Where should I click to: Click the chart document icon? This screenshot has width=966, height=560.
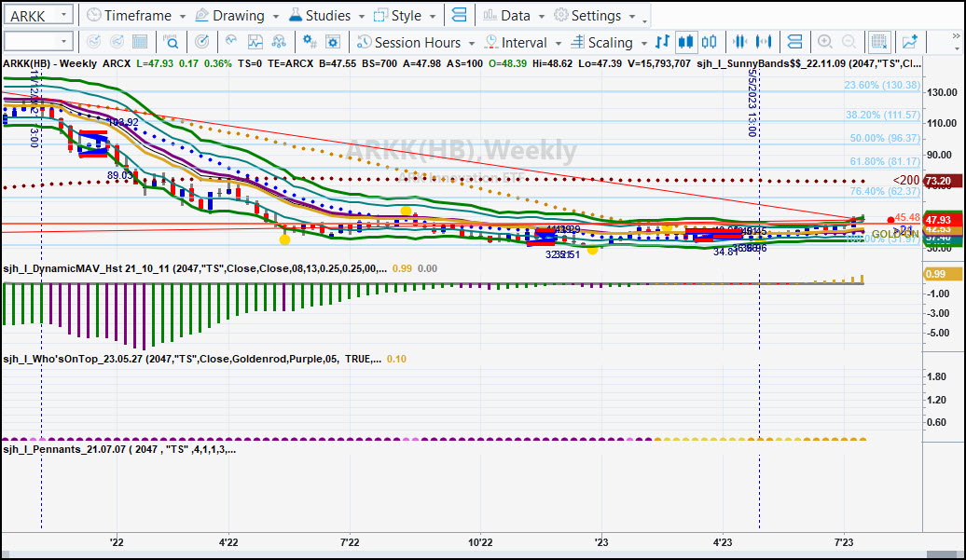point(255,42)
